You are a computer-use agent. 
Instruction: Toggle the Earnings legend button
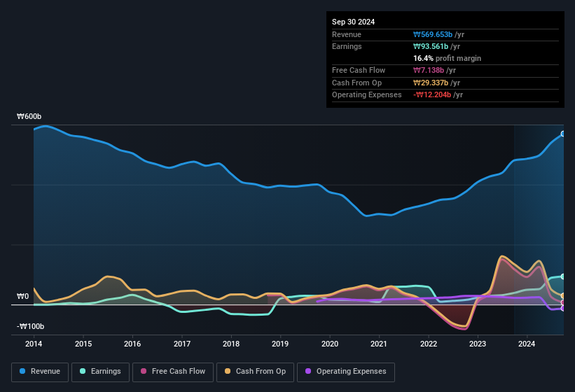[100, 372]
